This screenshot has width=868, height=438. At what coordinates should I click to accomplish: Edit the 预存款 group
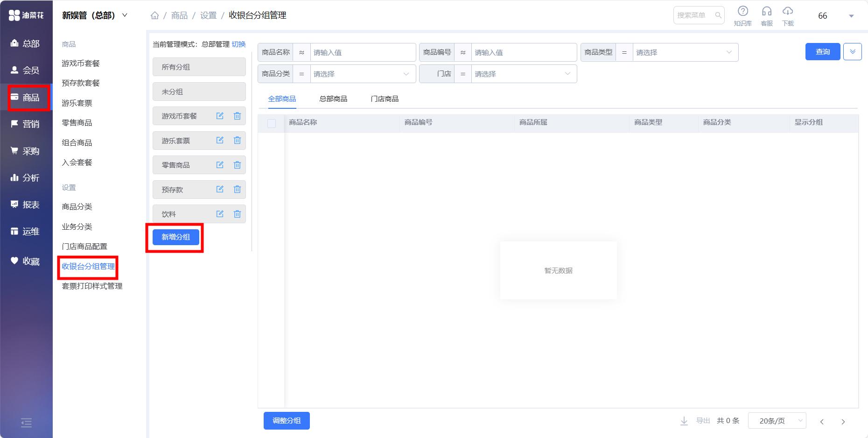(220, 189)
